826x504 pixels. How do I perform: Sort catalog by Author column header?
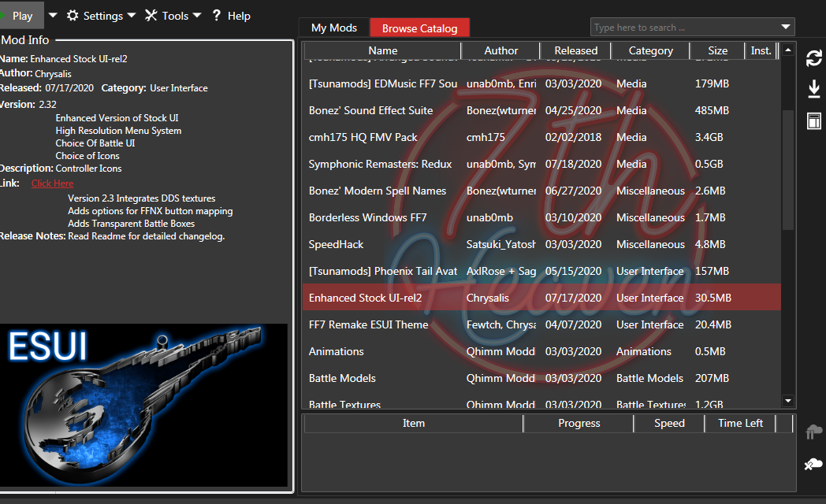(x=501, y=50)
